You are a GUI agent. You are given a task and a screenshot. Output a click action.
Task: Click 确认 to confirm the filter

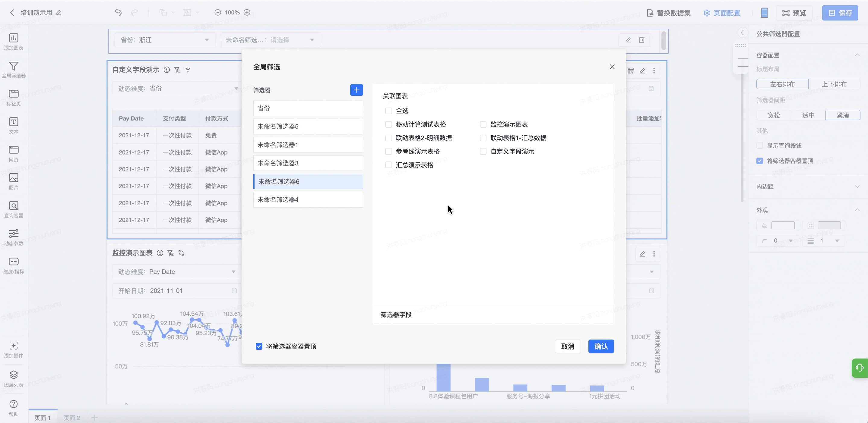pyautogui.click(x=601, y=346)
